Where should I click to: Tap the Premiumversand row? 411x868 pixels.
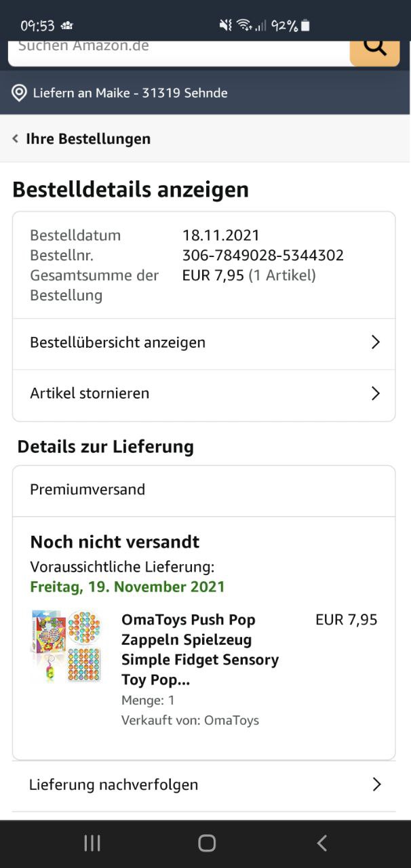203,490
